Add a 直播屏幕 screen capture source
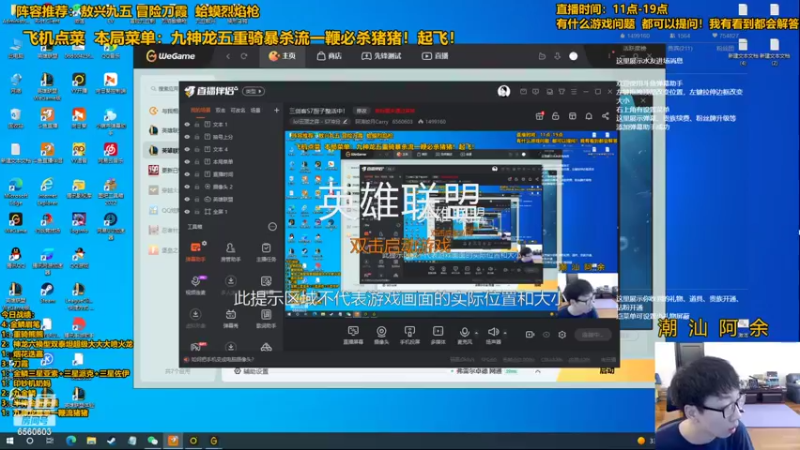 pyautogui.click(x=353, y=335)
